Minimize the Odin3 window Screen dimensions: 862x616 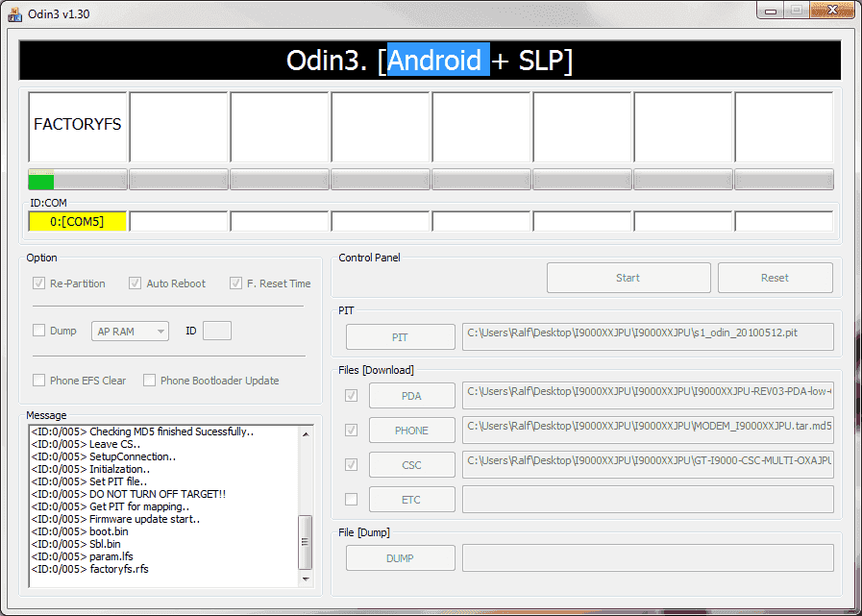[x=771, y=11]
